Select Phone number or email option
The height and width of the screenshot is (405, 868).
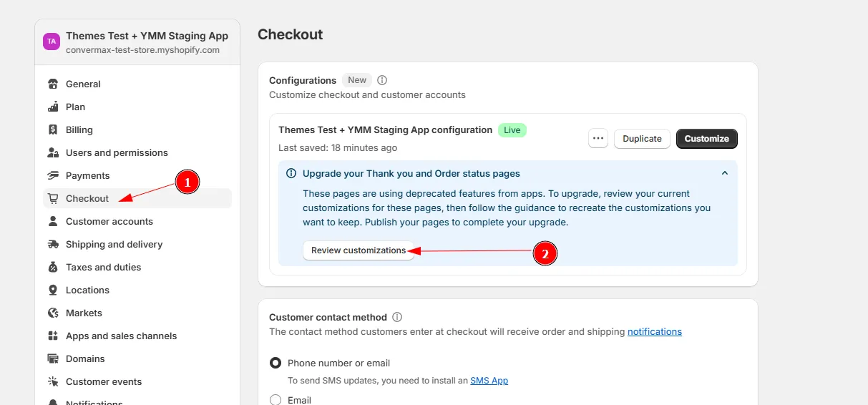275,363
